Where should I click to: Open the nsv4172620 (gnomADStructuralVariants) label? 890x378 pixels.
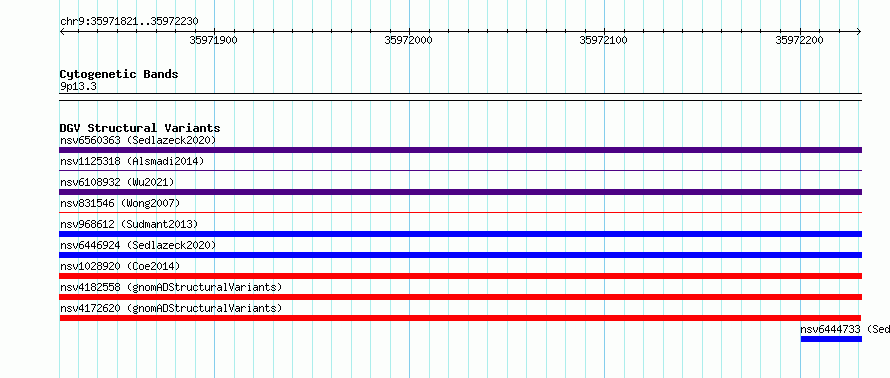tap(171, 308)
